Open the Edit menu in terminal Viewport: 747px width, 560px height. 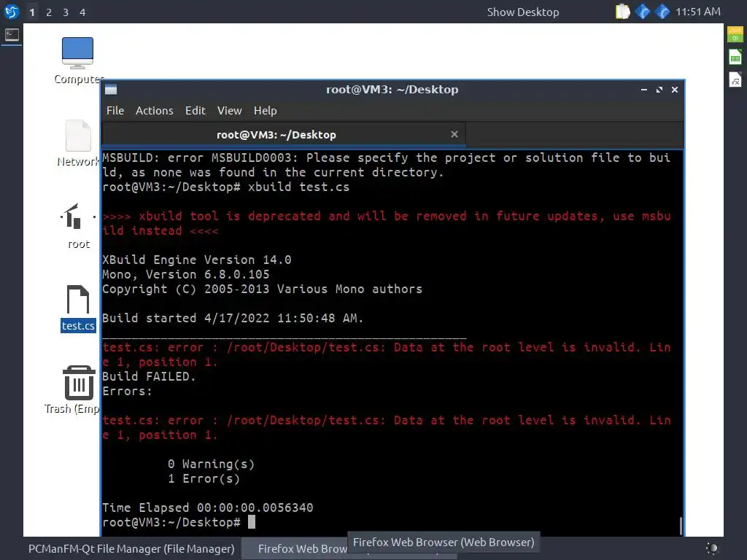[x=196, y=111]
